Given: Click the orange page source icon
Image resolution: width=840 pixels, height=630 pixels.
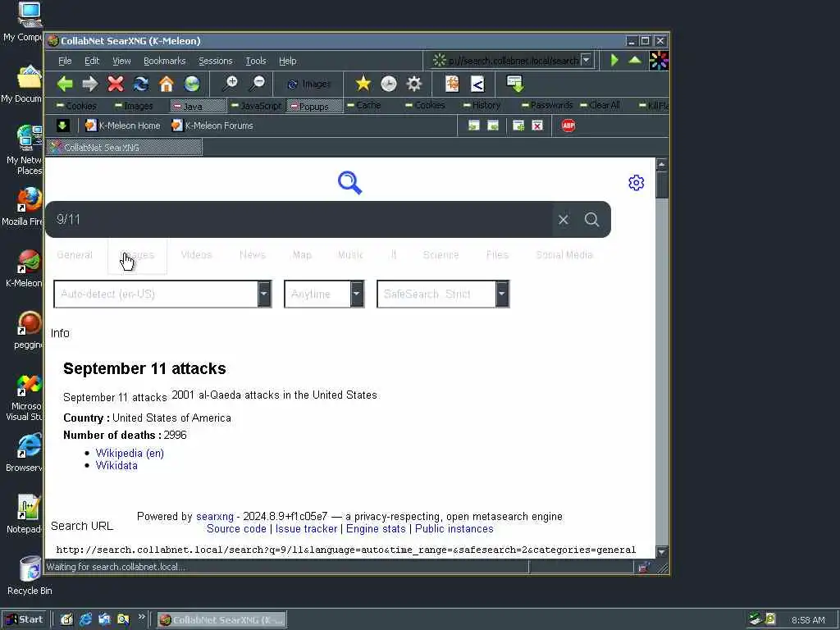Looking at the screenshot, I should coord(452,84).
